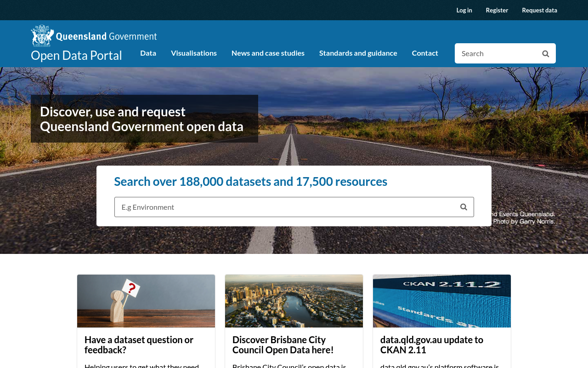
Task: Open the Visualisations menu item
Action: pos(194,53)
